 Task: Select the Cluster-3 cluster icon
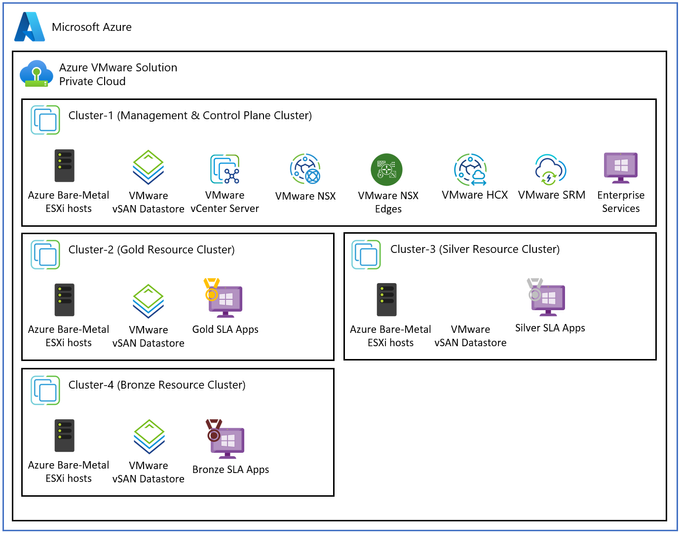pyautogui.click(x=366, y=255)
